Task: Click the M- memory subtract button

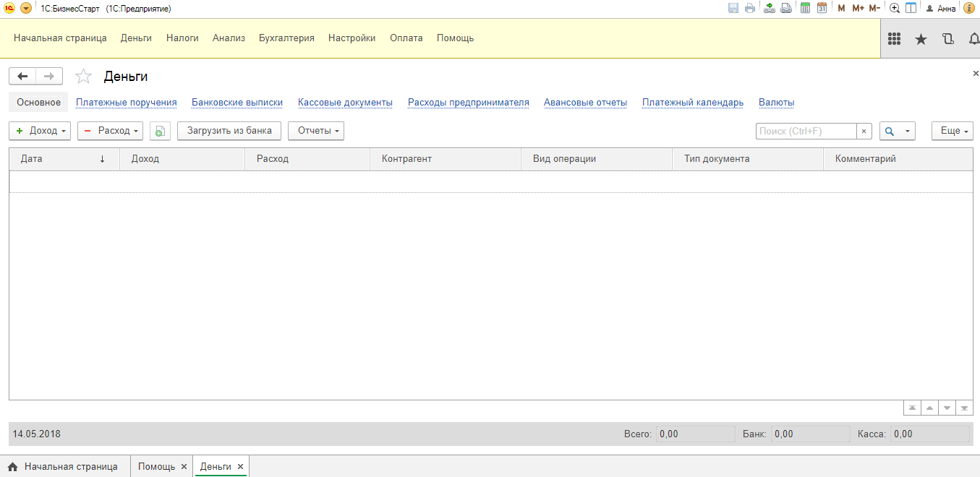Action: (x=874, y=9)
